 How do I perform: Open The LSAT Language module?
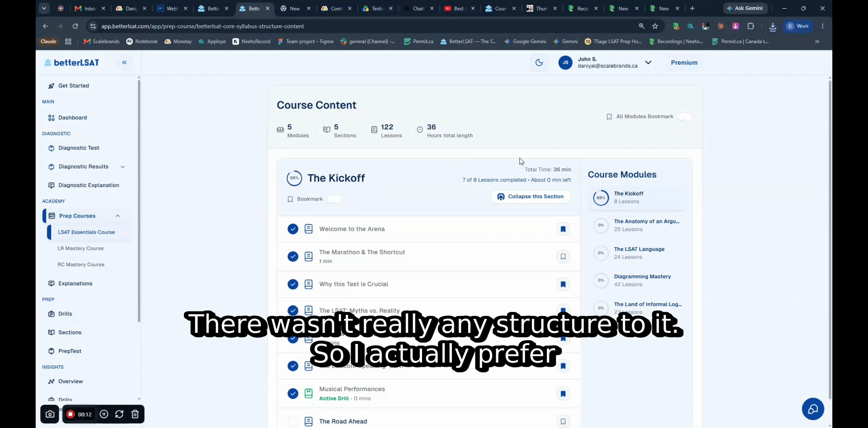[x=639, y=249]
